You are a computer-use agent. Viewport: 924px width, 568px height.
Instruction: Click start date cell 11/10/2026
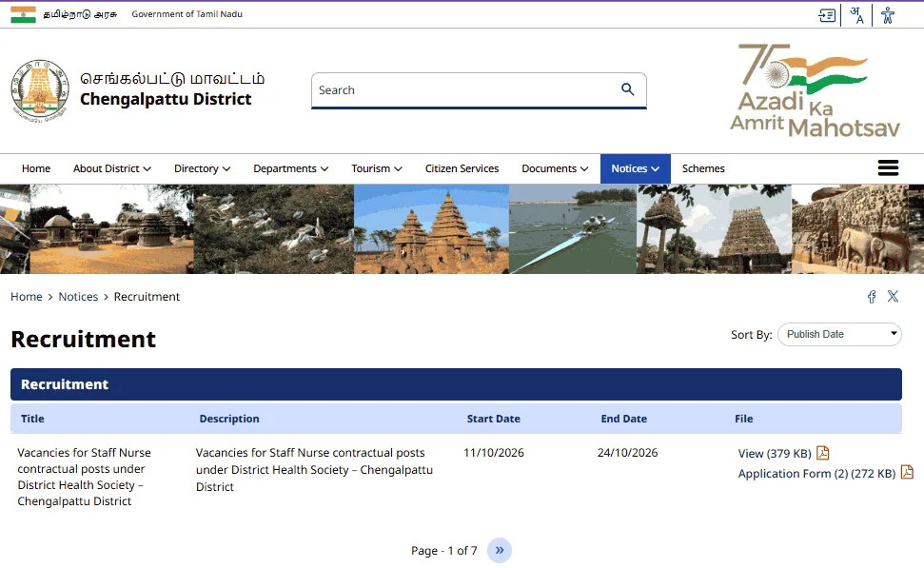click(493, 453)
